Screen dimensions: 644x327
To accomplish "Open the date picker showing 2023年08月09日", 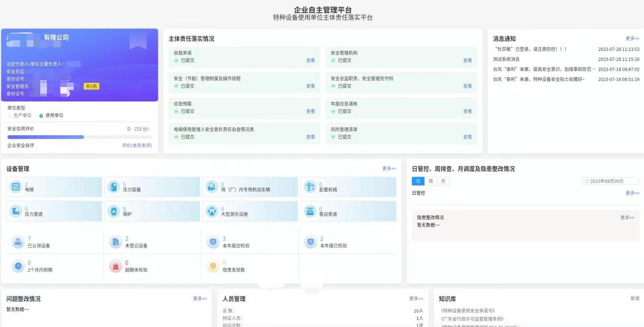I will point(610,181).
